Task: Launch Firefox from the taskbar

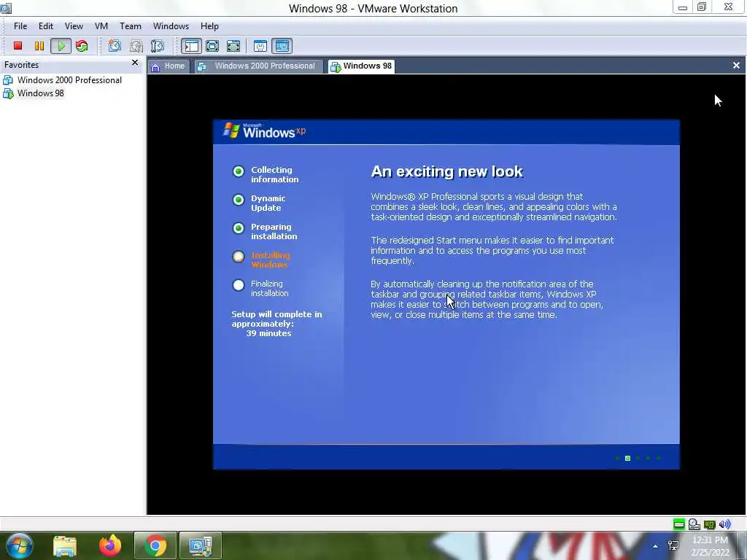Action: click(110, 545)
